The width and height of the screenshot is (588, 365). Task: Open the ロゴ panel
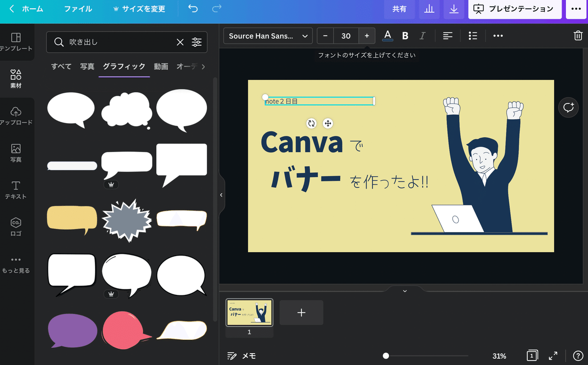[16, 227]
